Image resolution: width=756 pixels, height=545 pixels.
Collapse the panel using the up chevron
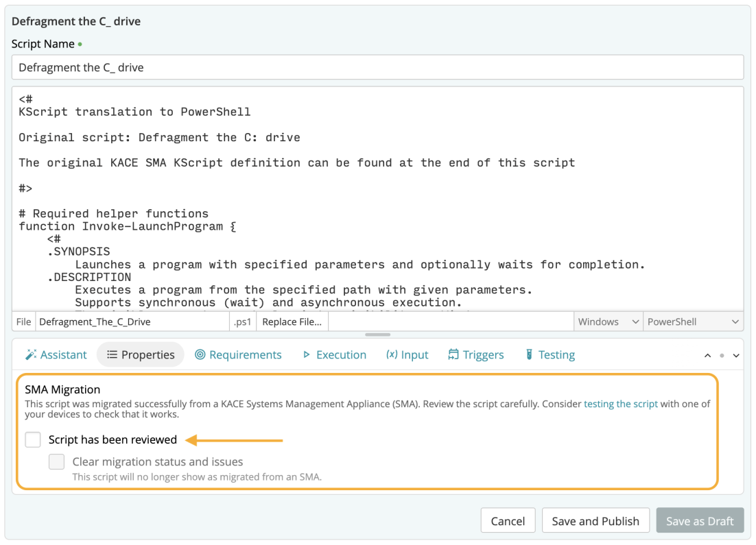[x=708, y=356]
